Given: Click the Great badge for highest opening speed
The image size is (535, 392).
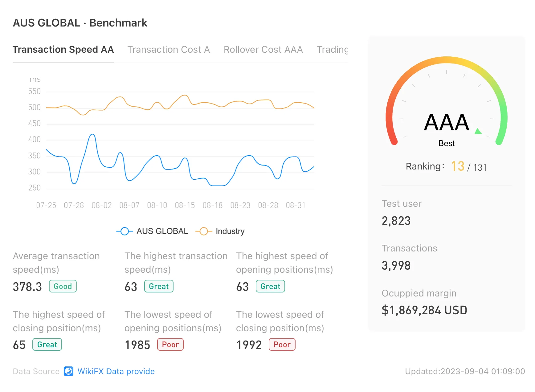Looking at the screenshot, I should [x=270, y=286].
